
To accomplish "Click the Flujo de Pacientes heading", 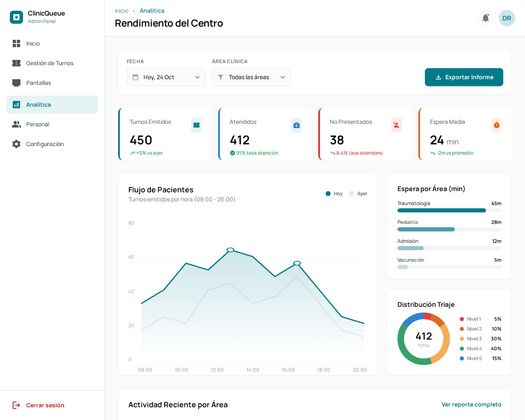I will tap(161, 190).
